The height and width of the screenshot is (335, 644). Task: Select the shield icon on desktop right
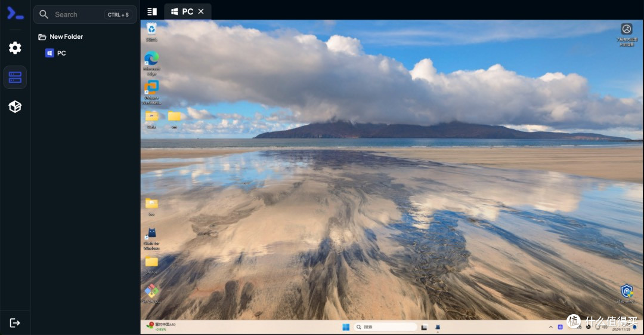[626, 293]
